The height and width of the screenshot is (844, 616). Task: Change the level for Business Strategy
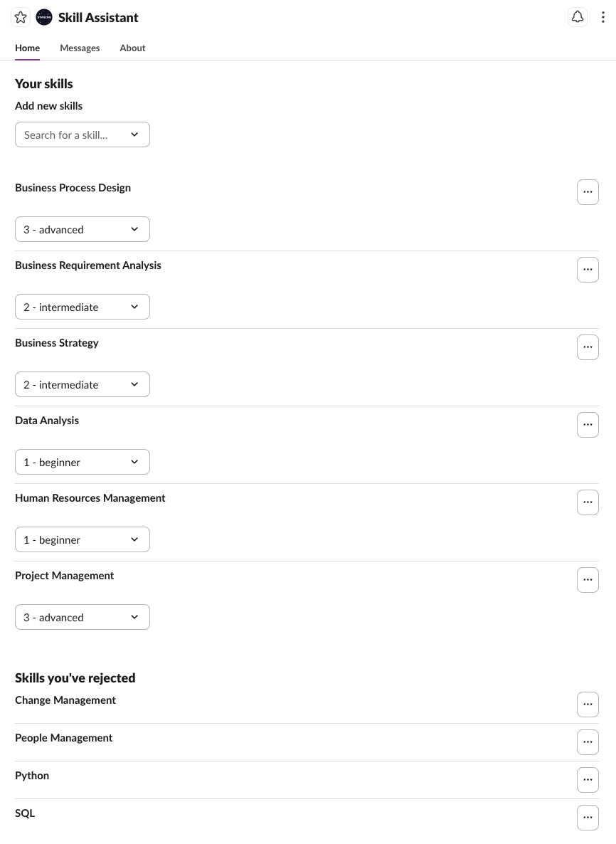(x=83, y=384)
